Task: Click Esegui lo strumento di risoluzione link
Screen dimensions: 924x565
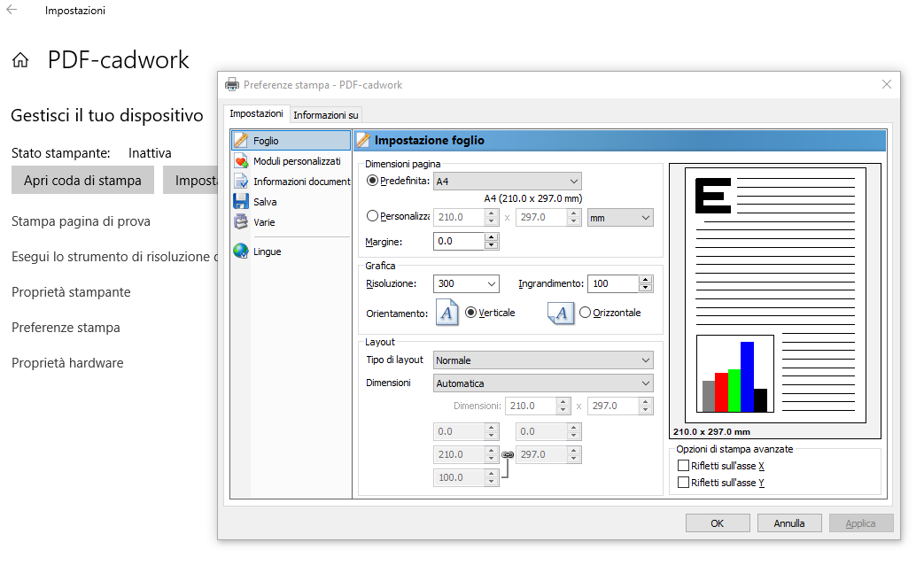Action: click(114, 256)
